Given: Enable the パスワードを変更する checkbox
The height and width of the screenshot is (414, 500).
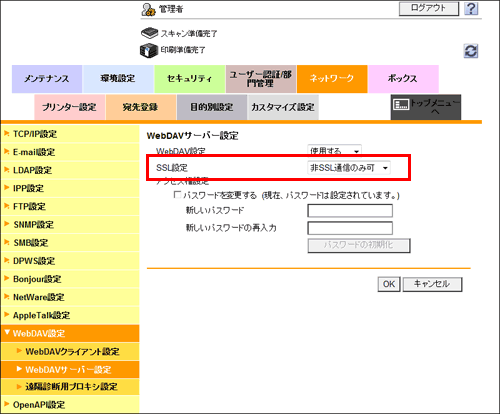Looking at the screenshot, I should coord(177,195).
